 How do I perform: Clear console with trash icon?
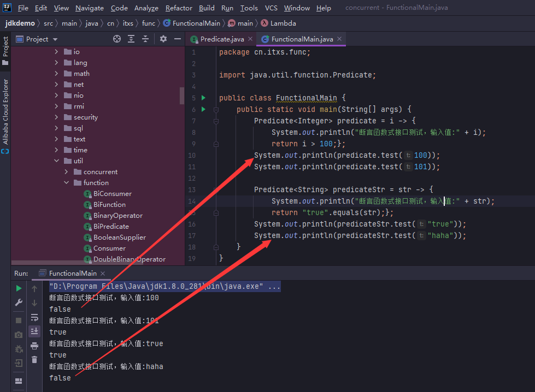(34, 360)
